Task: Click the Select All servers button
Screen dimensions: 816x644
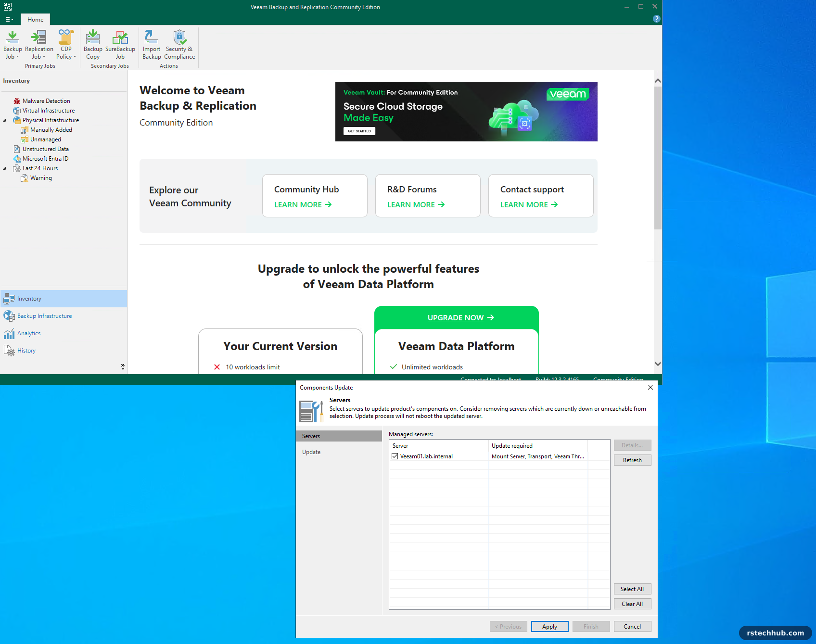Action: point(632,589)
